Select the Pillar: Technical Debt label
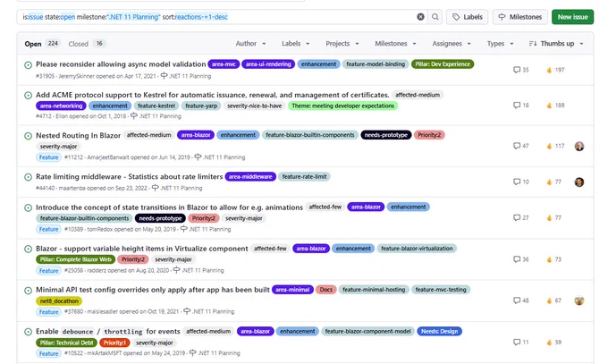 [67, 343]
